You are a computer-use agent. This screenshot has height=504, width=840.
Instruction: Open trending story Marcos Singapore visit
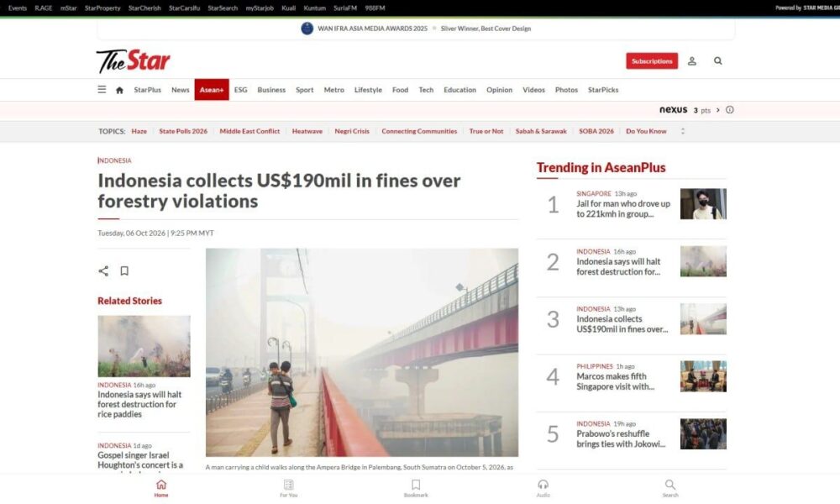tap(615, 381)
